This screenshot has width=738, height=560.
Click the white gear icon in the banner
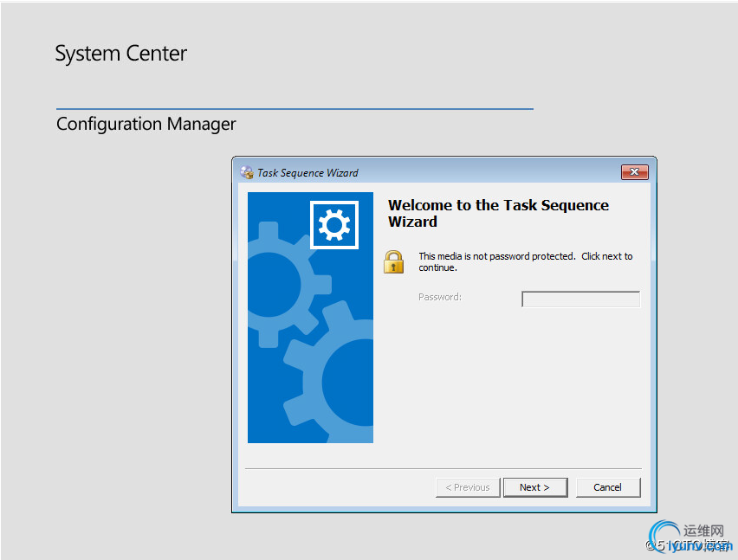click(x=334, y=225)
